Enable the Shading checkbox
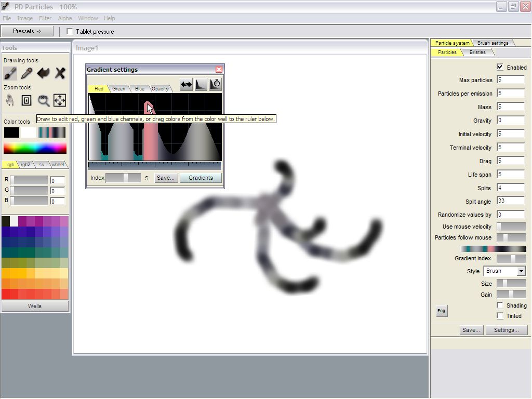The height and width of the screenshot is (399, 532). click(500, 305)
